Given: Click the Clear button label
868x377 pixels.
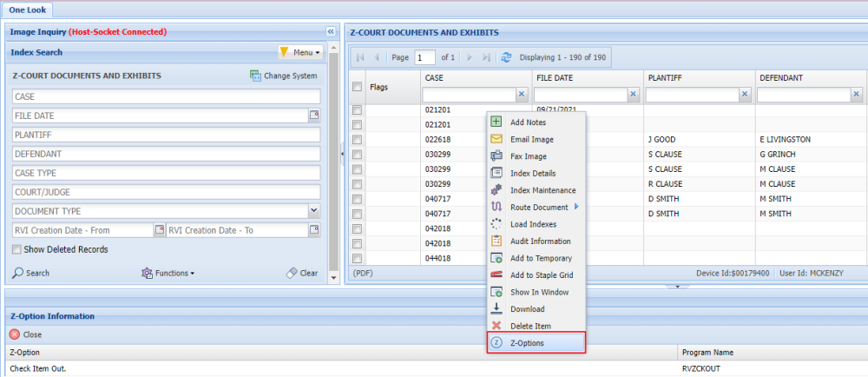Looking at the screenshot, I should [x=309, y=273].
